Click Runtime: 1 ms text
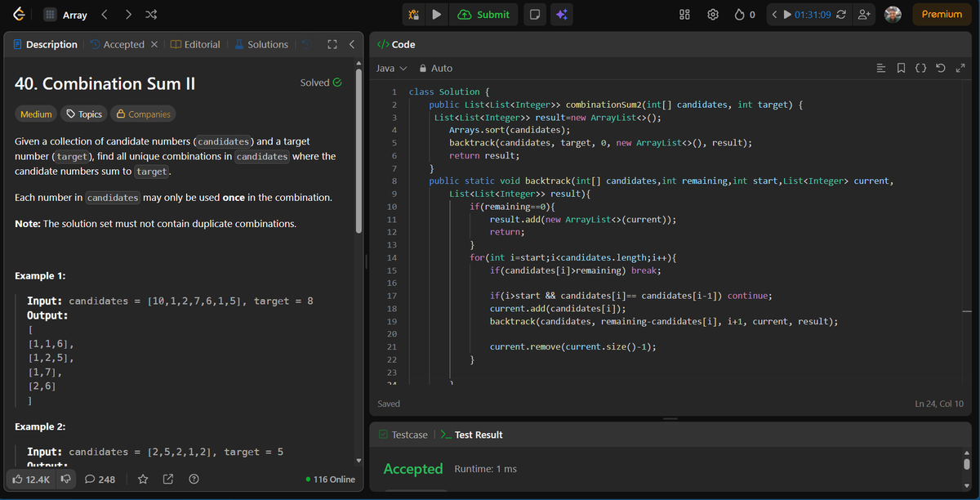The width and height of the screenshot is (980, 500). (x=485, y=469)
